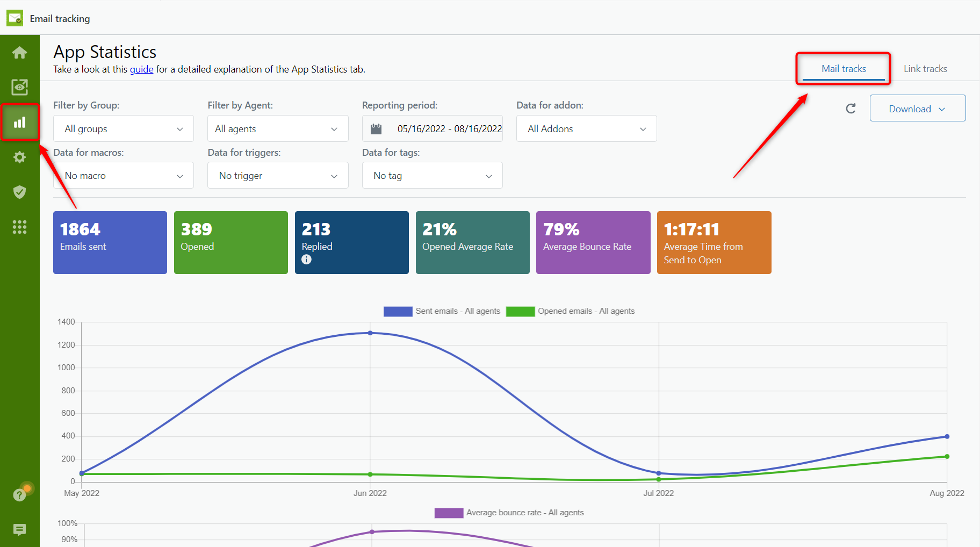
Task: Switch to the Link tracks tab
Action: 925,68
